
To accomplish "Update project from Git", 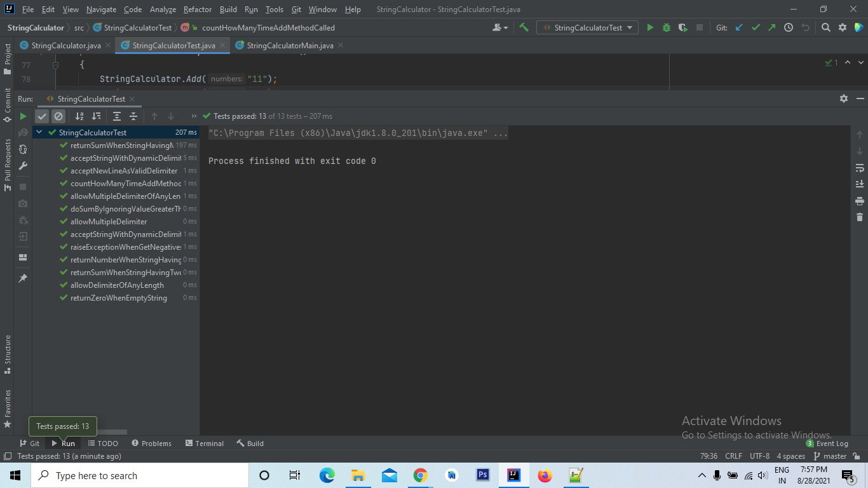I will pos(738,27).
